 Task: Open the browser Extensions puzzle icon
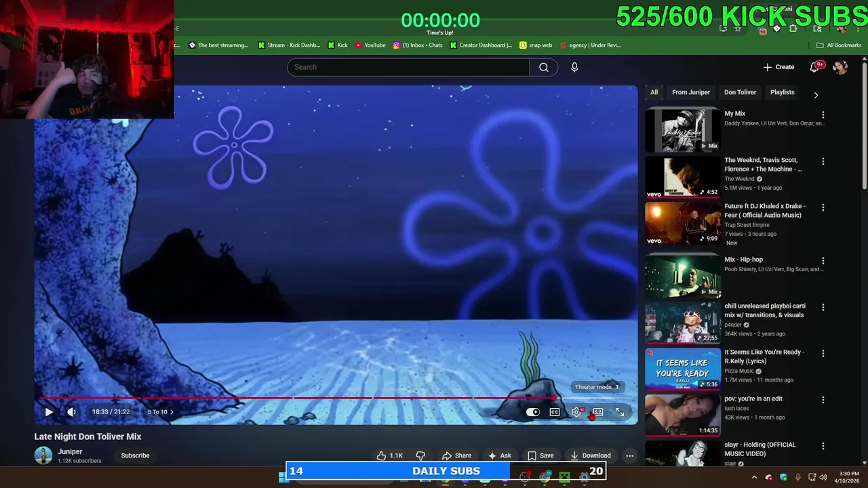click(793, 28)
